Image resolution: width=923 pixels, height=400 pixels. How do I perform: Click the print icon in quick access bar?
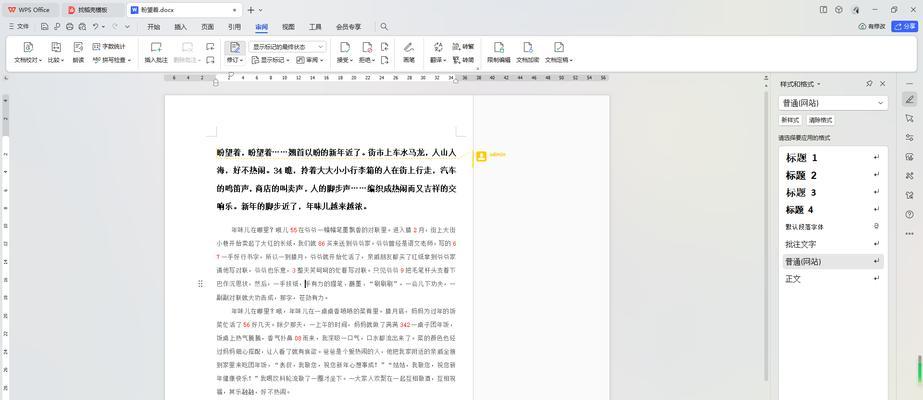click(69, 26)
